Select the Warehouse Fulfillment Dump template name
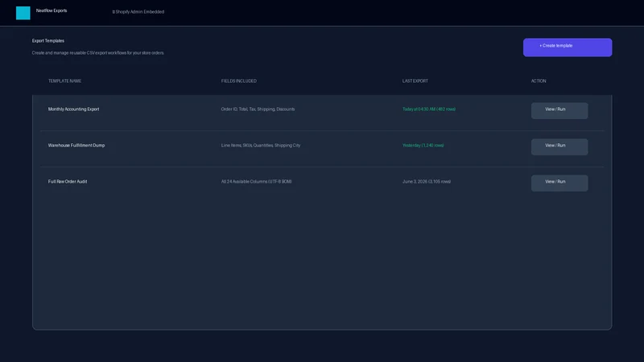Image resolution: width=644 pixels, height=362 pixels. click(x=76, y=146)
